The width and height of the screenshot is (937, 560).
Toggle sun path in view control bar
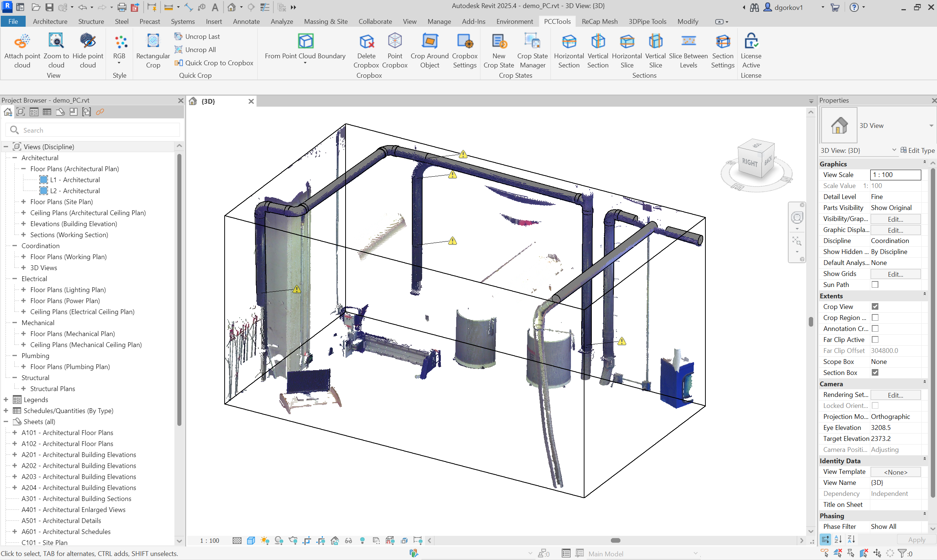pyautogui.click(x=265, y=540)
